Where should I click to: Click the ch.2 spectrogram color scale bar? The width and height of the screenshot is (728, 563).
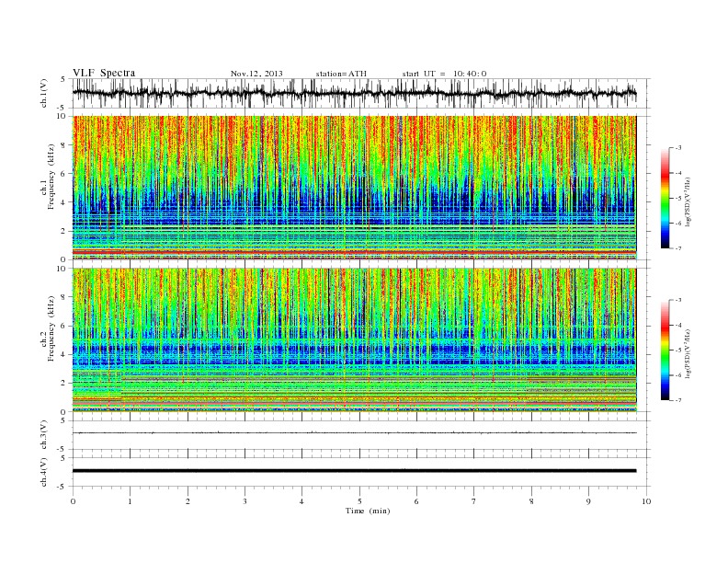pyautogui.click(x=665, y=350)
